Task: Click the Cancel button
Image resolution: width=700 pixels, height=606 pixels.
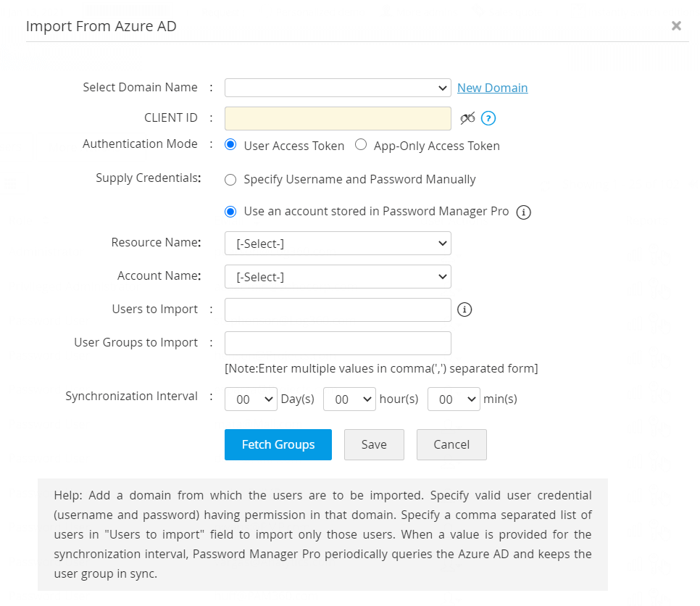Action: [451, 444]
